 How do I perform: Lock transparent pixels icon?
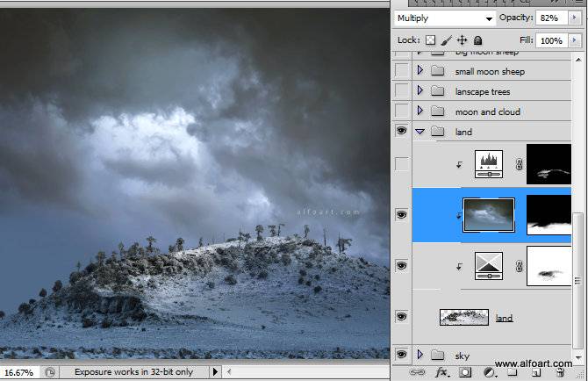(x=431, y=40)
